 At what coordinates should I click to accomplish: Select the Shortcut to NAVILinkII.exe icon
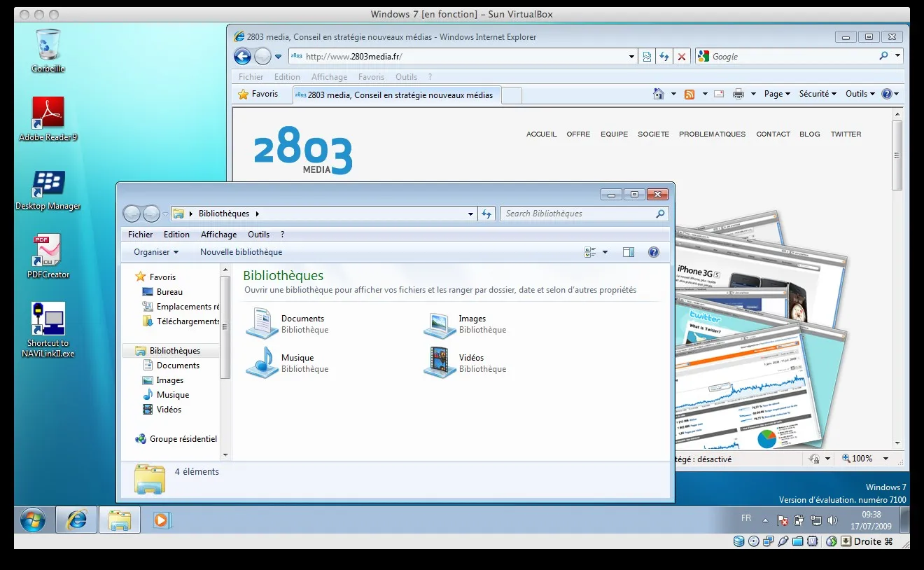pos(48,330)
